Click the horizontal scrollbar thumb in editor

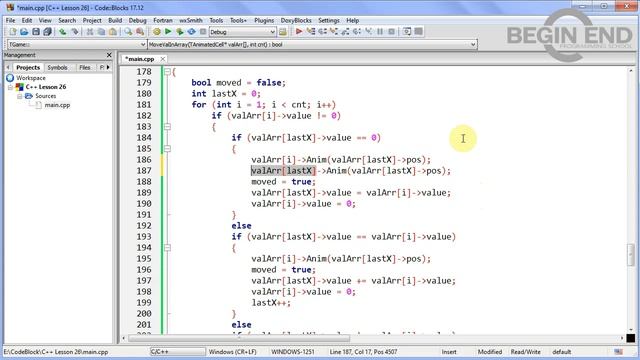tap(239, 338)
